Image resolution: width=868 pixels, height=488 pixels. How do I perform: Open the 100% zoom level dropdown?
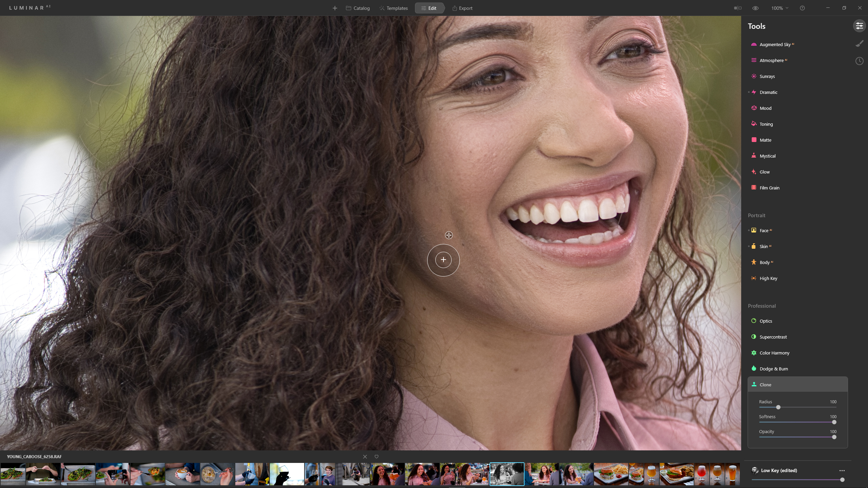click(780, 8)
